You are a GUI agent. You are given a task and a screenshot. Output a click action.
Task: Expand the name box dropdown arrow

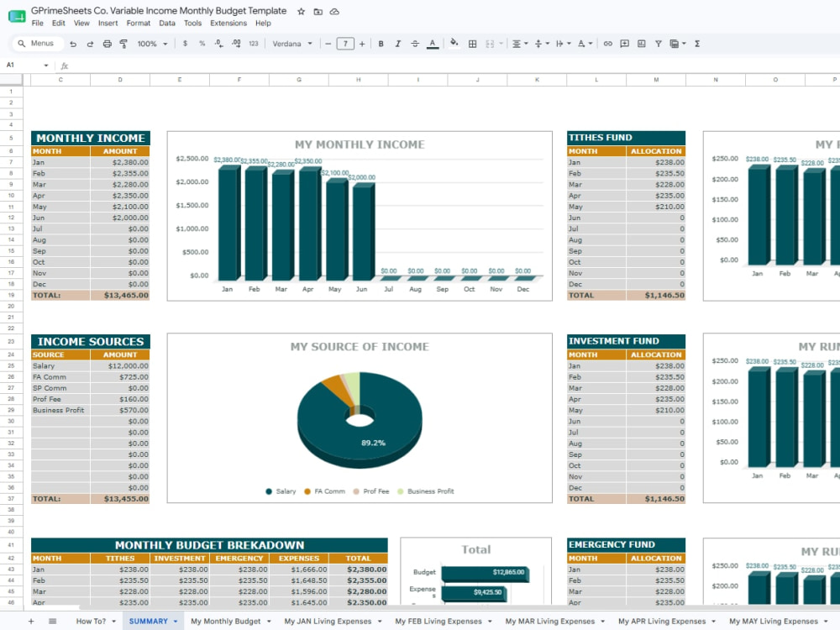46,66
